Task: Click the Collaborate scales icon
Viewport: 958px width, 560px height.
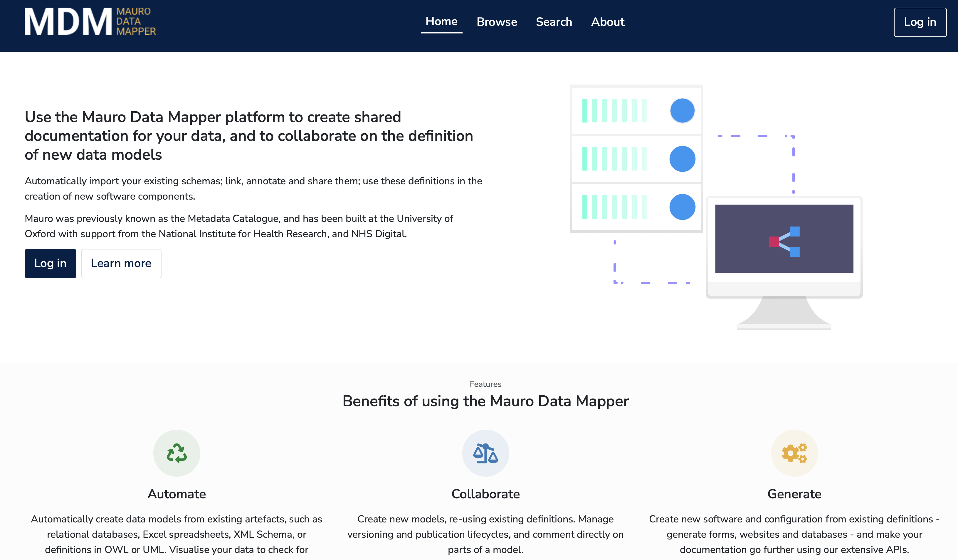Action: (485, 453)
